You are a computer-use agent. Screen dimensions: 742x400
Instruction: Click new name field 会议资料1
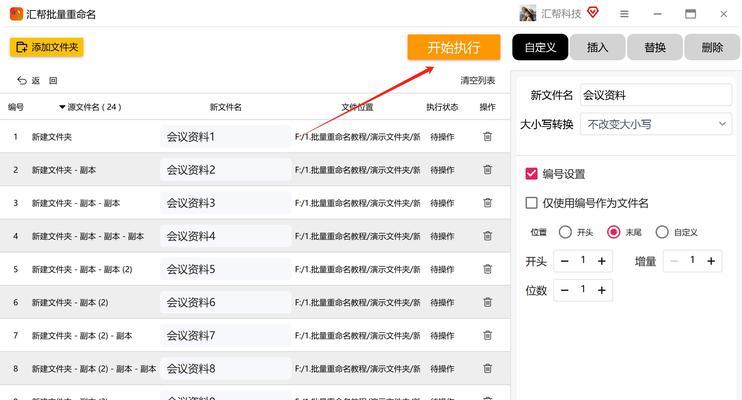226,137
